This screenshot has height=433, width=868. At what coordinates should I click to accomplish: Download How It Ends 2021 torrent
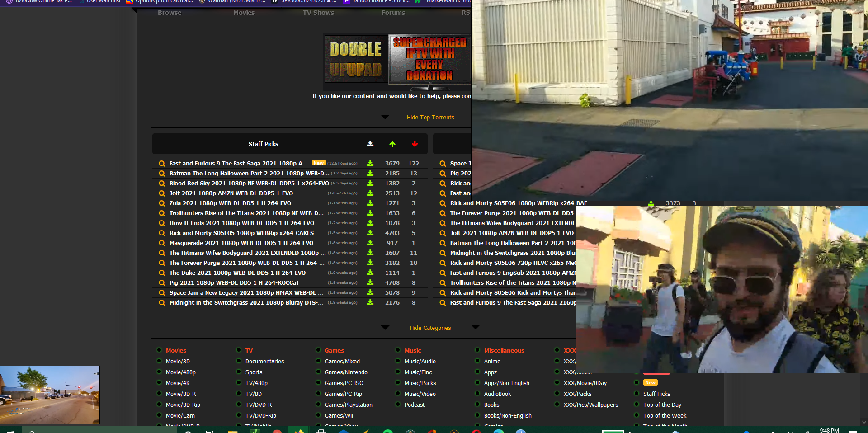(x=370, y=223)
